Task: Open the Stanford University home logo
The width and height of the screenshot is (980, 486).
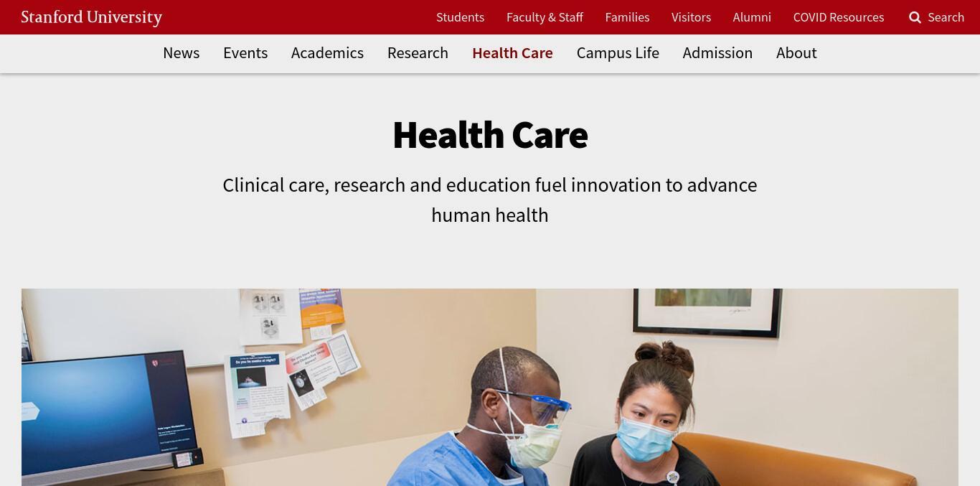Action: coord(92,17)
